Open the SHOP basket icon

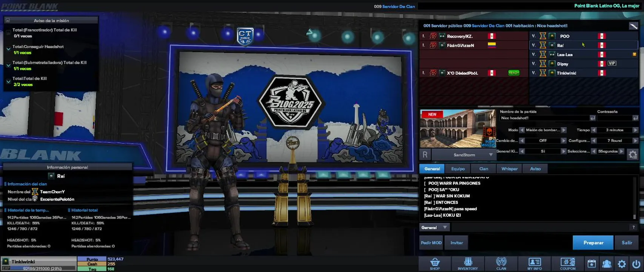point(435,263)
